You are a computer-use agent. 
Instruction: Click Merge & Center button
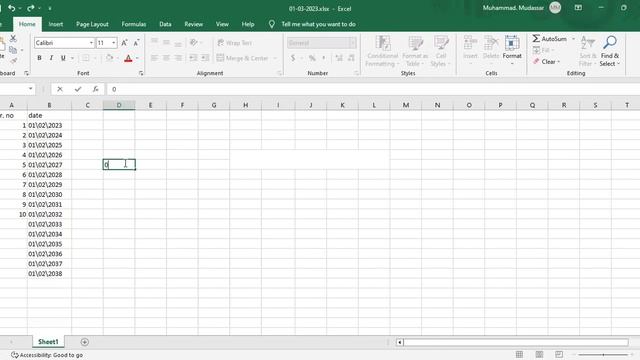[x=242, y=58]
